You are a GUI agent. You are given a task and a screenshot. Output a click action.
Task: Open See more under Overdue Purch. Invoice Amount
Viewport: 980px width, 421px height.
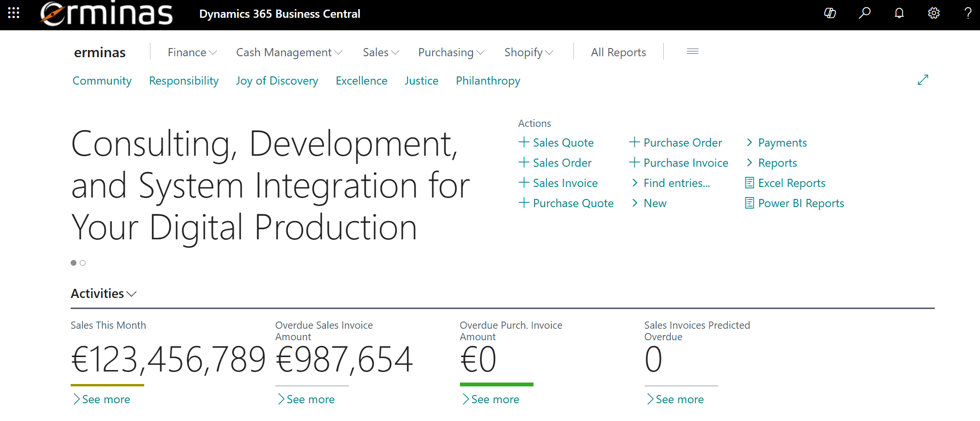490,399
